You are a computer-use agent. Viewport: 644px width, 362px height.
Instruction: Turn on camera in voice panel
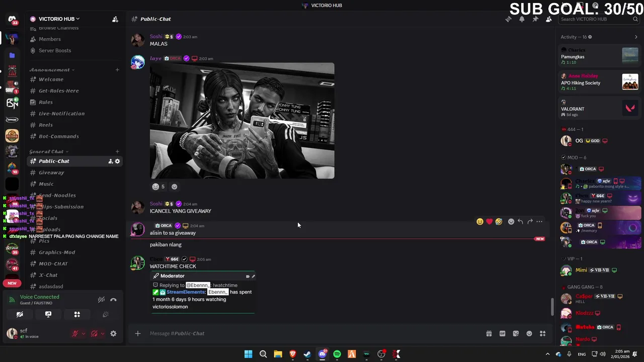[x=20, y=314]
